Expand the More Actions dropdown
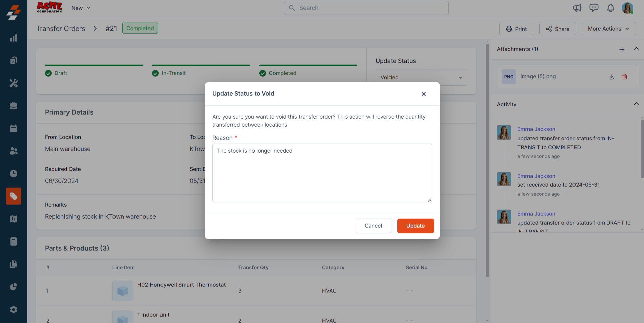Viewport: 644px width, 323px height. coord(608,29)
